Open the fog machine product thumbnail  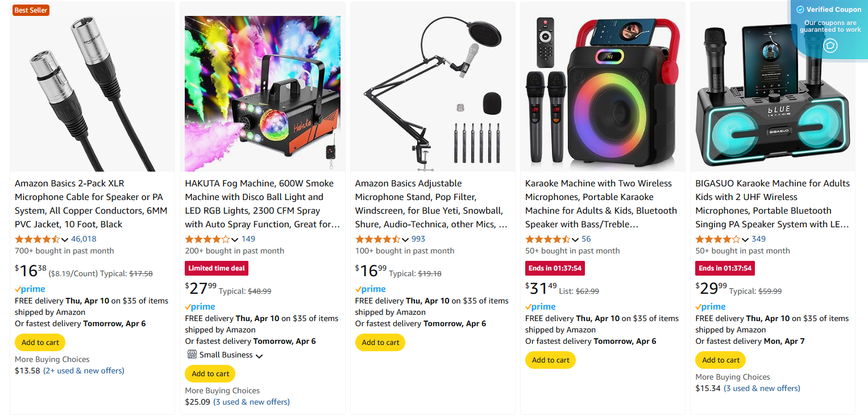(263, 93)
